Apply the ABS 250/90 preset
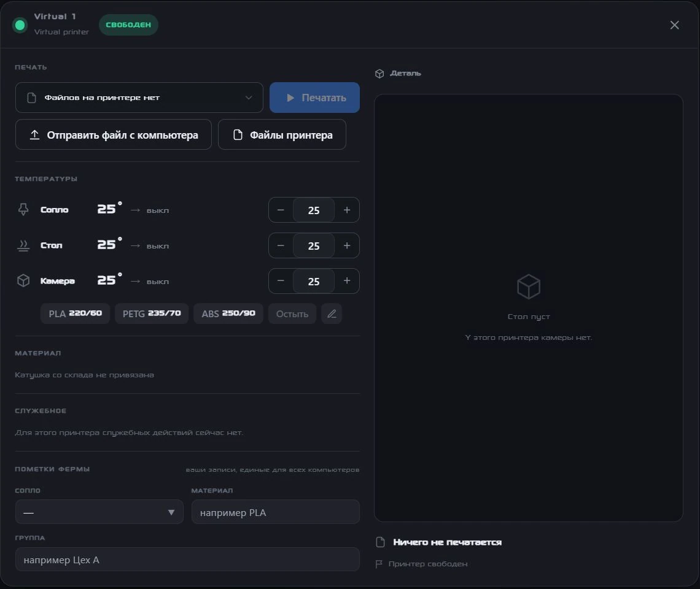The width and height of the screenshot is (700, 589). [x=228, y=314]
